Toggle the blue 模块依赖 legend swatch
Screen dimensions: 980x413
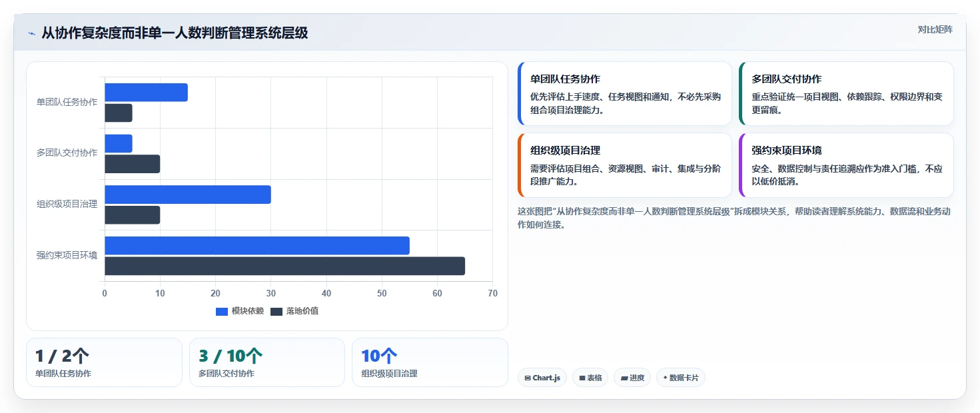[222, 311]
